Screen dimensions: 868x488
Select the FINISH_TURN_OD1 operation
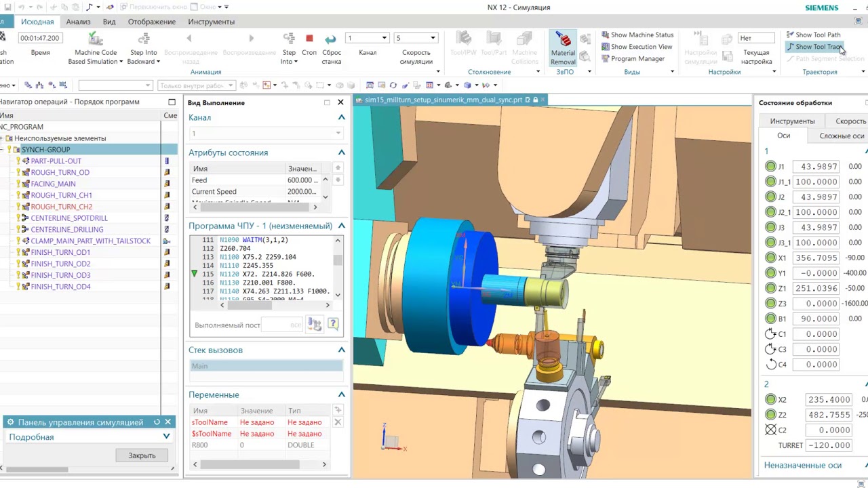pos(60,252)
